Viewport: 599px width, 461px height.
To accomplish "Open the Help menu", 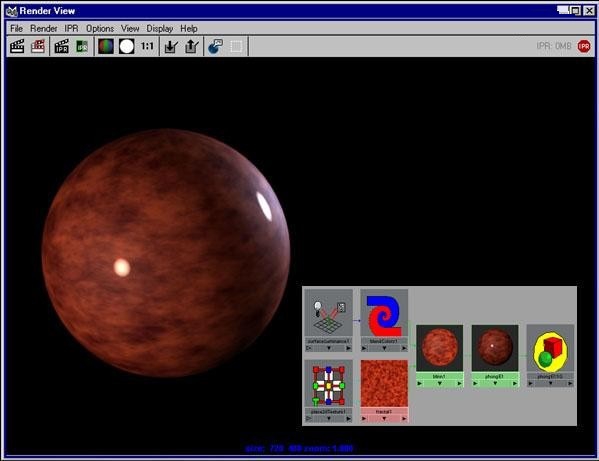I will point(189,29).
